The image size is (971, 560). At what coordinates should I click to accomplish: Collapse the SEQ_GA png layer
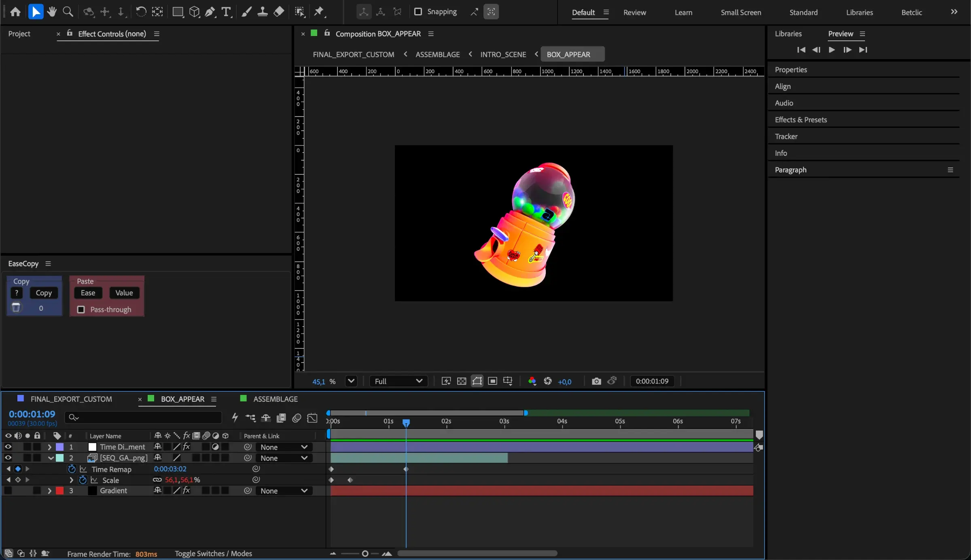pyautogui.click(x=51, y=458)
